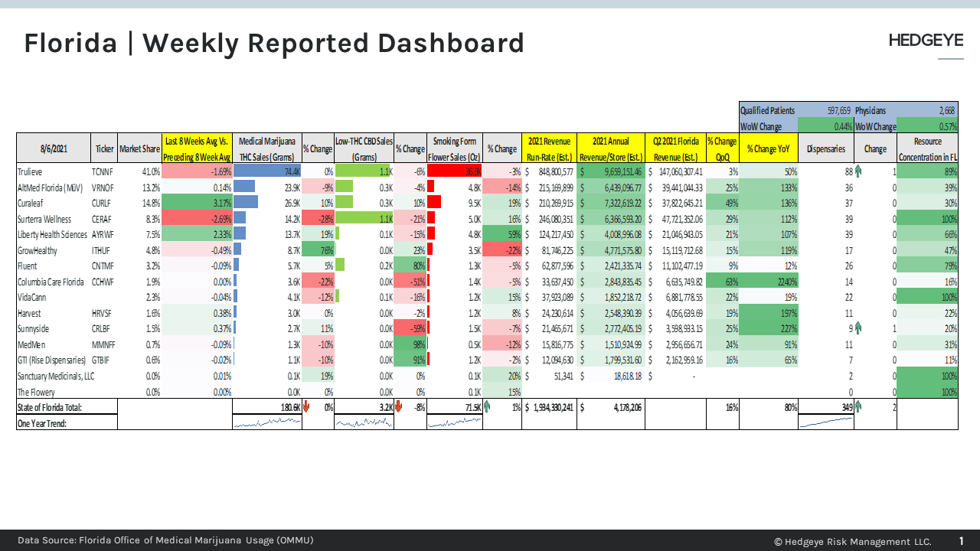Click THC sales one year trend sparkline
Viewport: 980px width, 551px height.
(x=266, y=422)
